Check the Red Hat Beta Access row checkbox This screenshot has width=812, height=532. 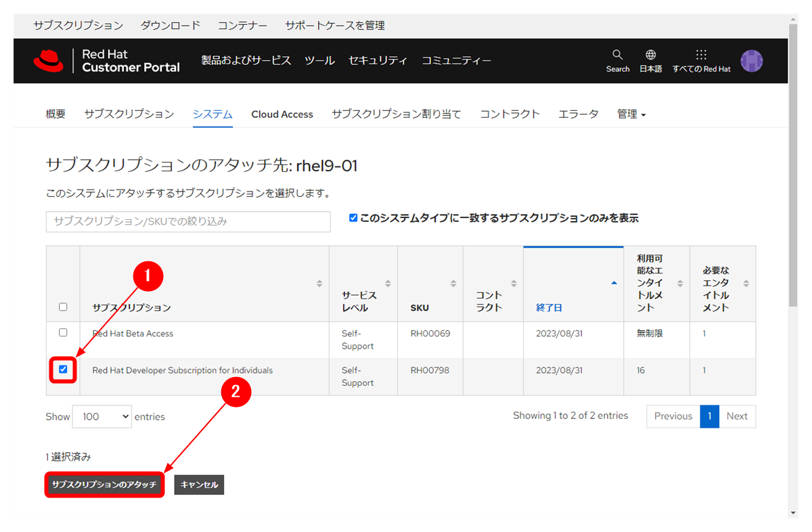pos(63,332)
